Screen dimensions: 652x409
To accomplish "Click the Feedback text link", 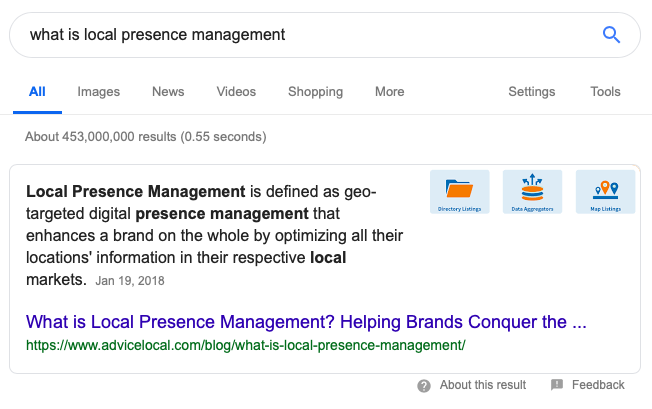I will tap(598, 385).
